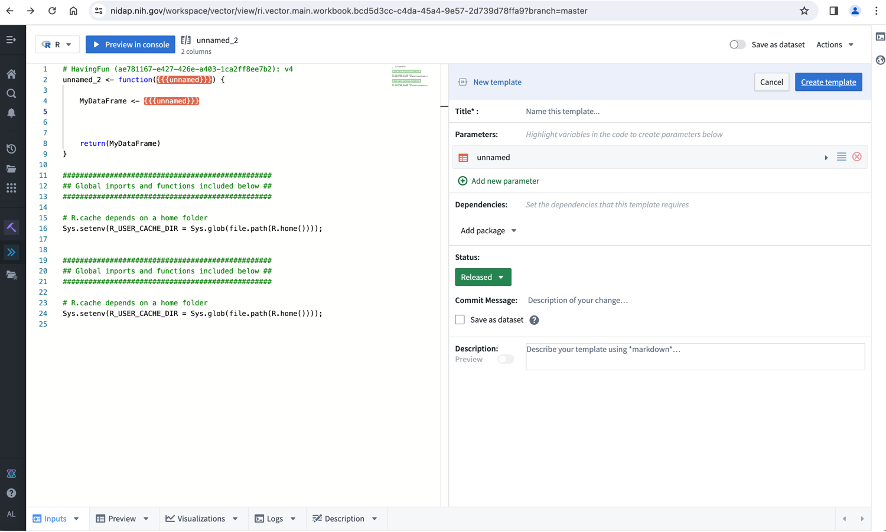
Task: Click the template Title input field
Action: click(x=690, y=111)
